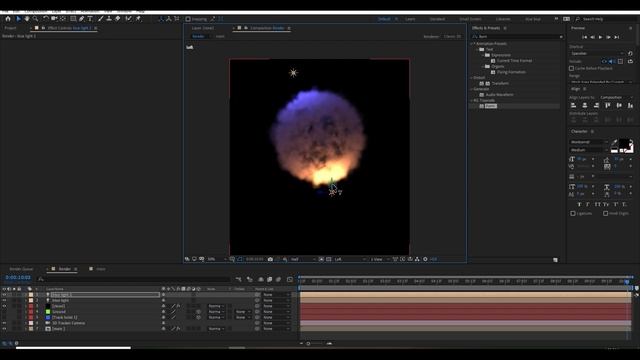Toggle the Ligatures checkbox
This screenshot has width=640, height=360.
[573, 213]
